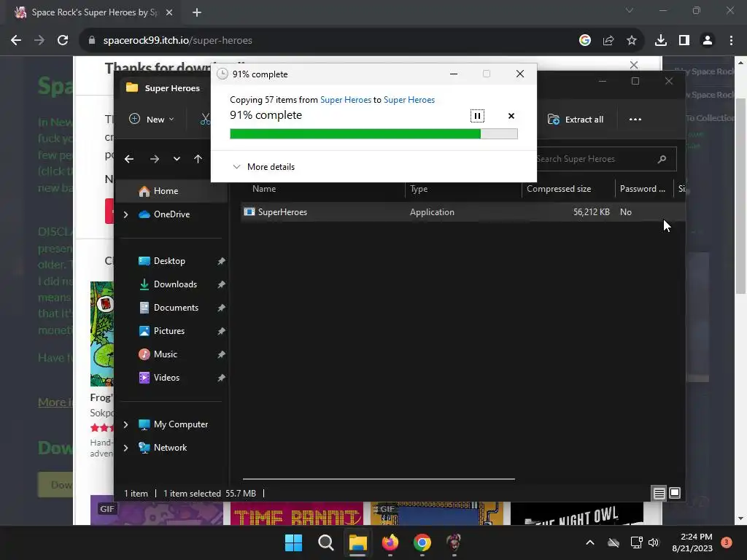Image resolution: width=747 pixels, height=560 pixels.
Task: Open Pictures from quick access
Action: tap(169, 331)
